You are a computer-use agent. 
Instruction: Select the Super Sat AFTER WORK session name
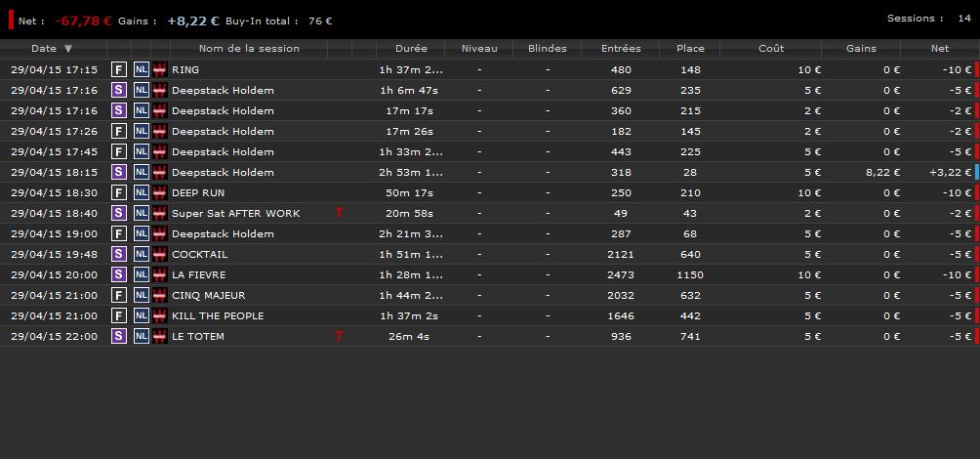pos(235,213)
